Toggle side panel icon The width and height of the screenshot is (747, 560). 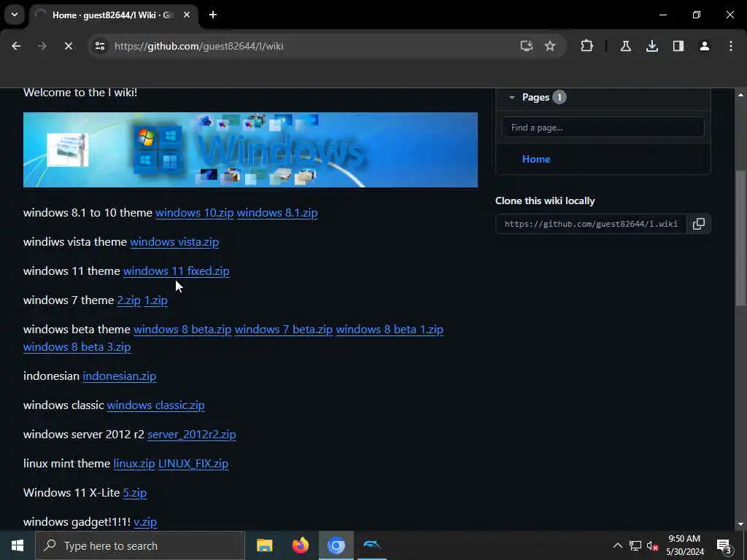tap(678, 46)
